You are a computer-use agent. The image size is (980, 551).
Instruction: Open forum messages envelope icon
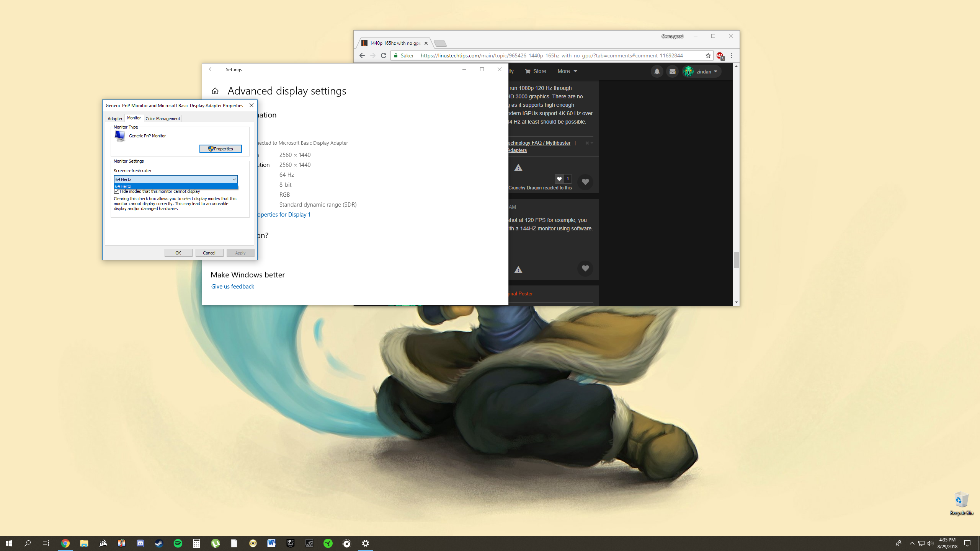(672, 72)
